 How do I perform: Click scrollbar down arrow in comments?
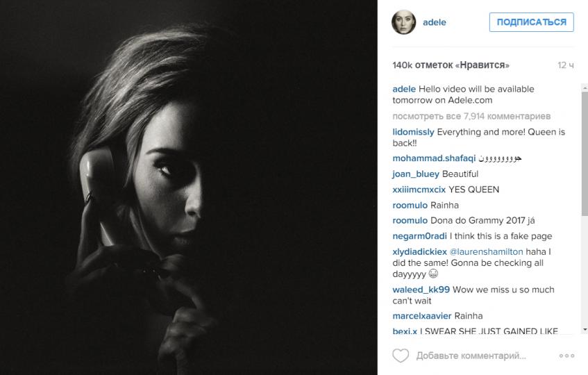point(585,330)
